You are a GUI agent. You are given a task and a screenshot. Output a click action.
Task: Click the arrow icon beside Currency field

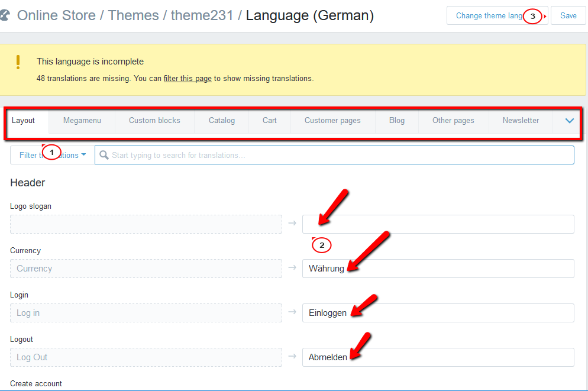coord(292,267)
